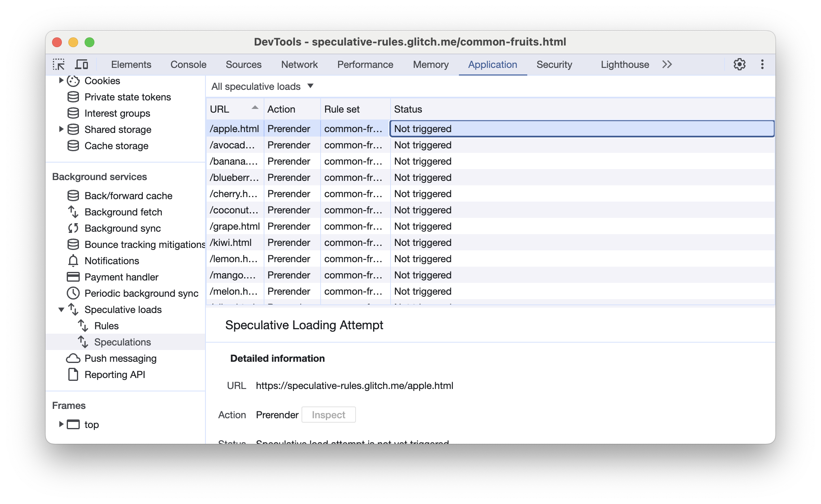Click the Inspect button for apple.html
821x504 pixels.
pyautogui.click(x=328, y=414)
